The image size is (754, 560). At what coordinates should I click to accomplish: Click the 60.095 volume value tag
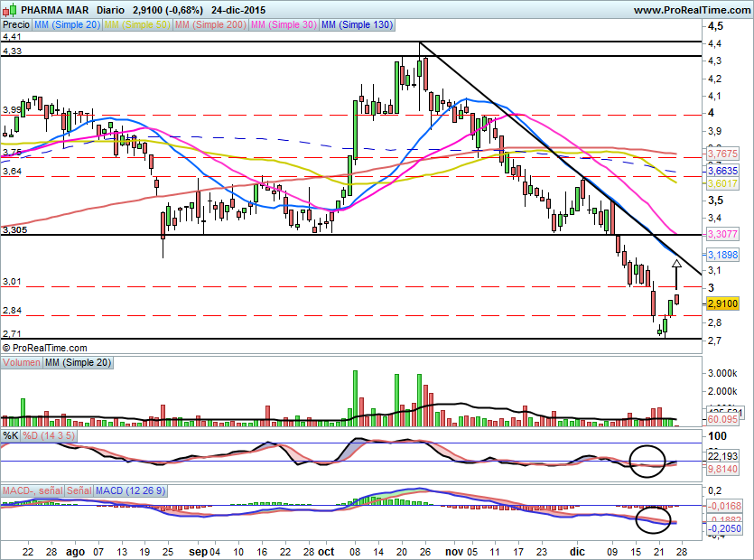(x=722, y=419)
